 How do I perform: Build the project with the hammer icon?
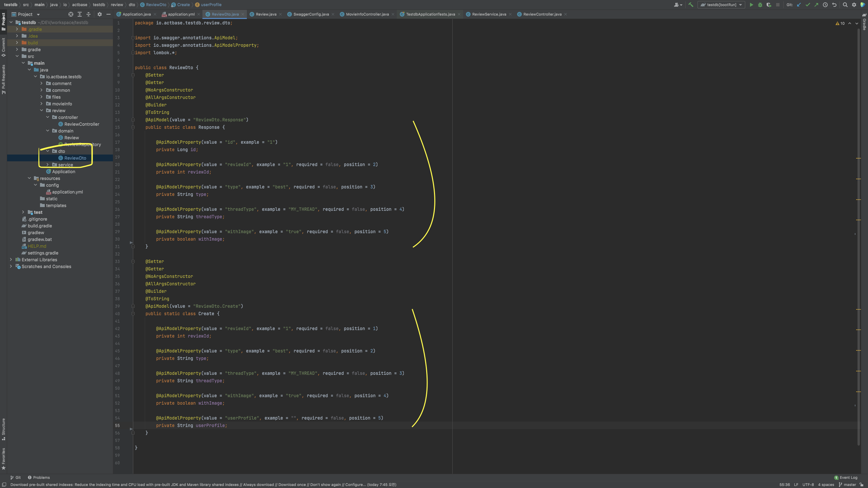pyautogui.click(x=691, y=5)
